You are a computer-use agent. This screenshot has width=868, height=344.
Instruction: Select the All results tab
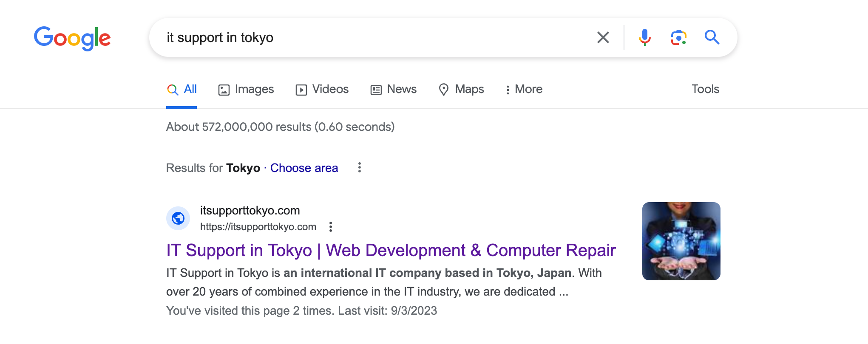point(182,89)
